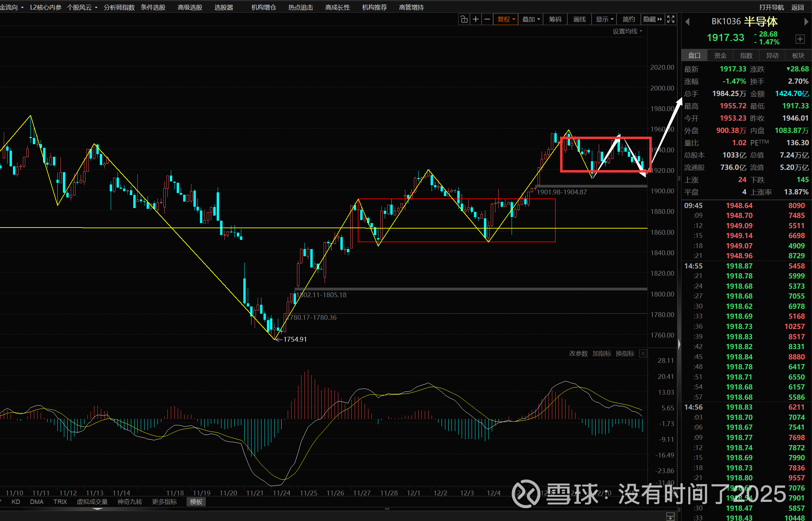
Task: Click the fullscreen expand icon
Action: coord(671,19)
